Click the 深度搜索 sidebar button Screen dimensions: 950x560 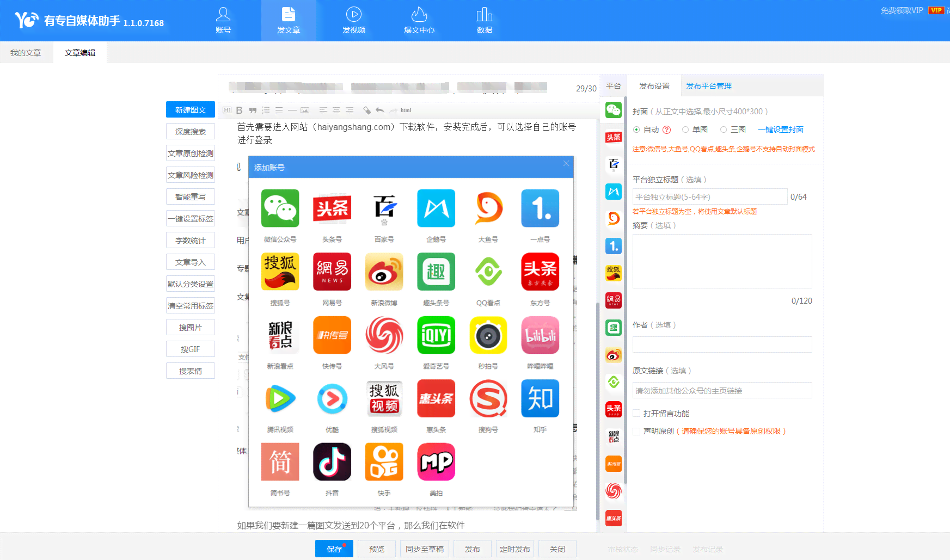[191, 131]
